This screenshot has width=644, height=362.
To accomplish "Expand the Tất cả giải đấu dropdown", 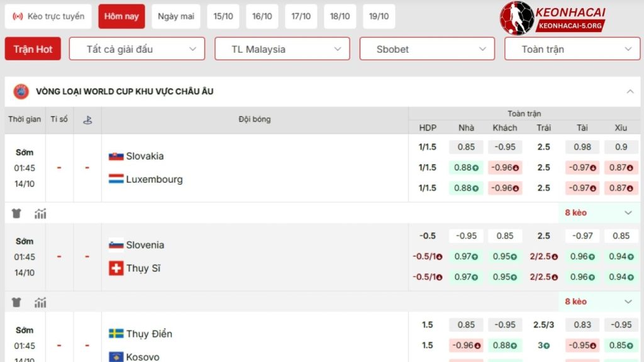I will pyautogui.click(x=137, y=48).
